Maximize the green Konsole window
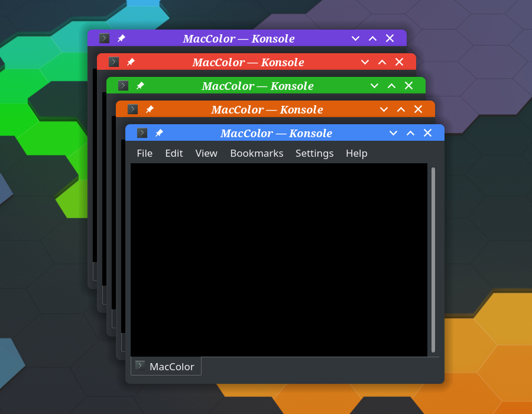 click(391, 86)
